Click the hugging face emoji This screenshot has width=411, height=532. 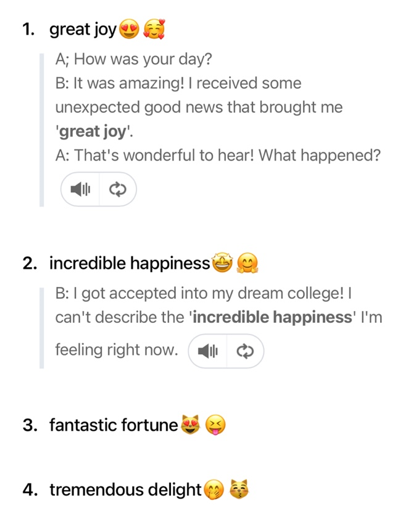coord(247,264)
